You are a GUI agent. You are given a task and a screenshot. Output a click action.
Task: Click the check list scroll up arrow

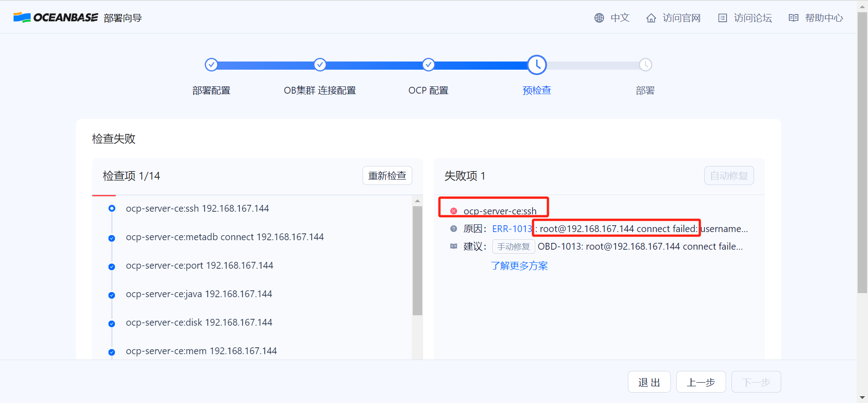417,201
